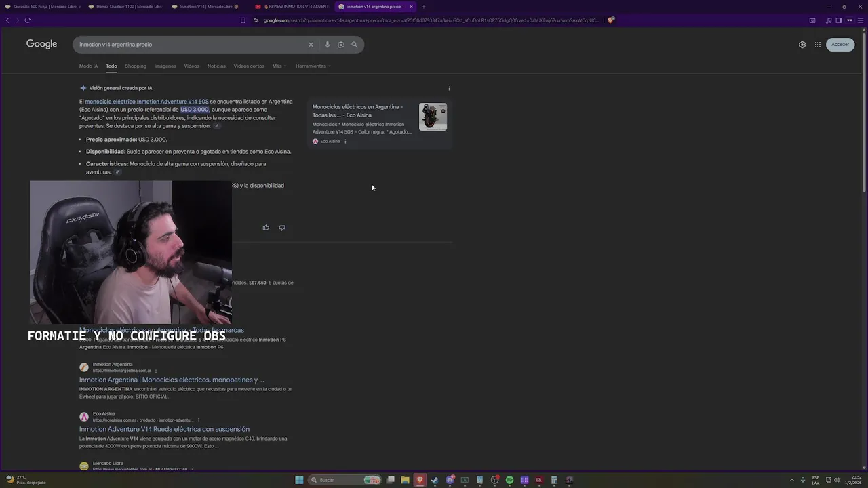The height and width of the screenshot is (488, 868).
Task: Open Mercado Libre result options menu
Action: 192,469
